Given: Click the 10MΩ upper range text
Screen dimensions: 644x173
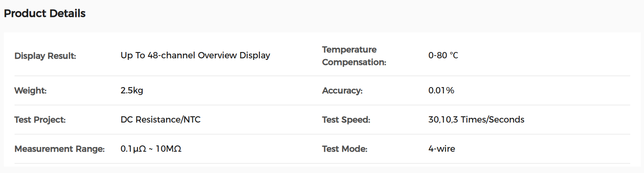Looking at the screenshot, I should [x=168, y=149].
